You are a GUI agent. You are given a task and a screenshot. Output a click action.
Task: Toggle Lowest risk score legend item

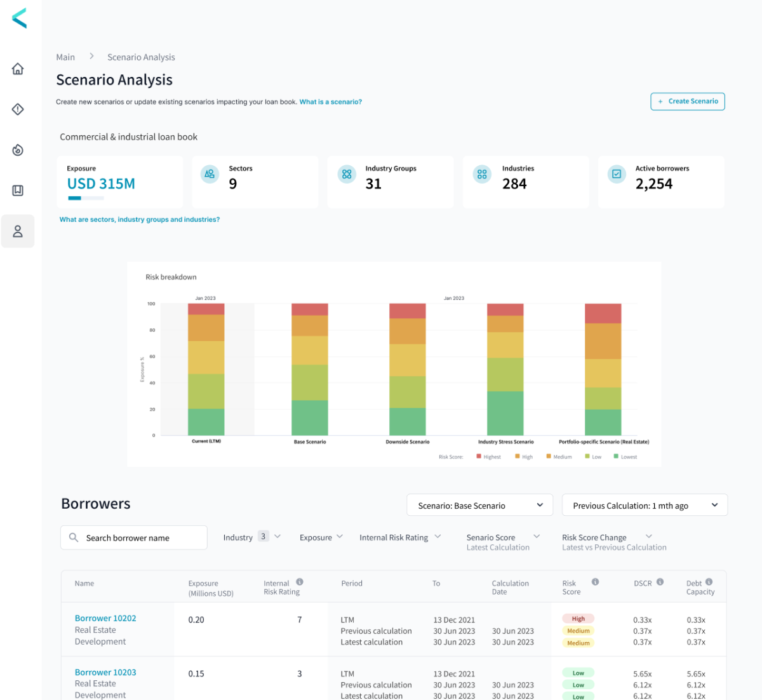(x=625, y=457)
